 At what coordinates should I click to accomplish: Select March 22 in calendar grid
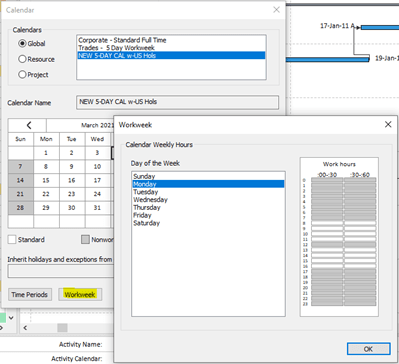pyautogui.click(x=46, y=194)
